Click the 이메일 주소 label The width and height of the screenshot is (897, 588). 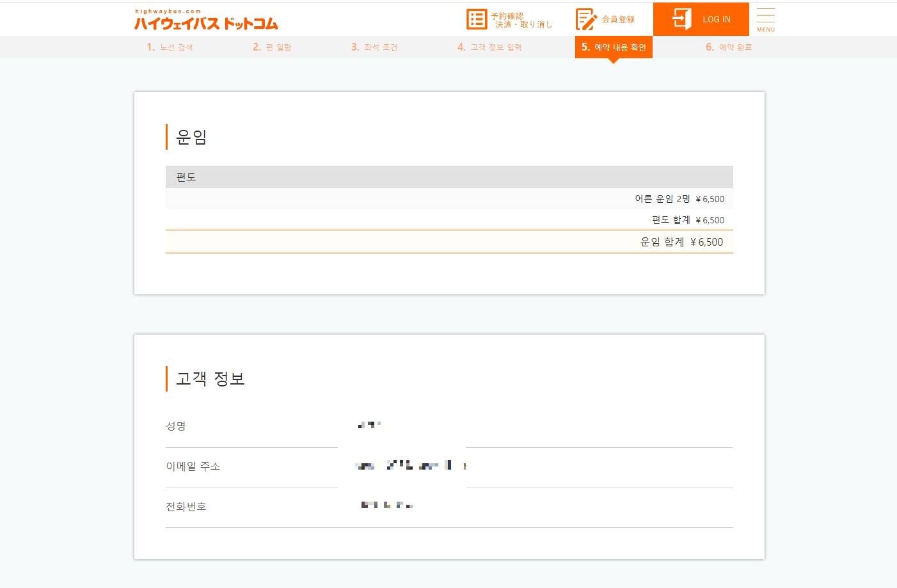click(193, 466)
